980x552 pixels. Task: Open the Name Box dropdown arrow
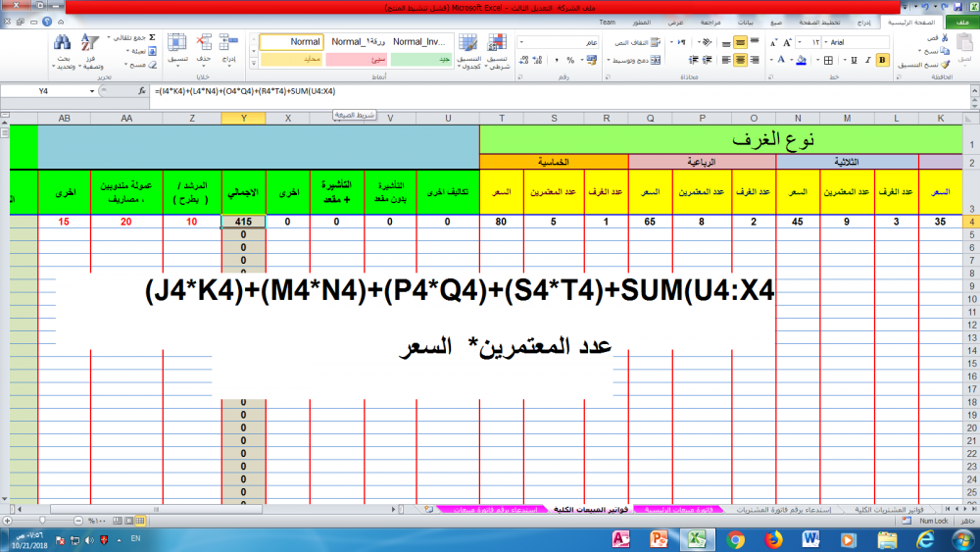coord(91,91)
